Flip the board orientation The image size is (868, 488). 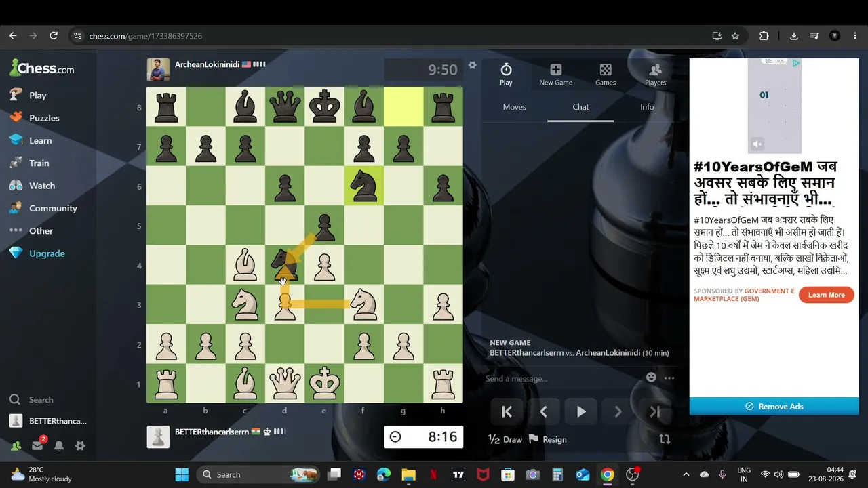(x=665, y=439)
